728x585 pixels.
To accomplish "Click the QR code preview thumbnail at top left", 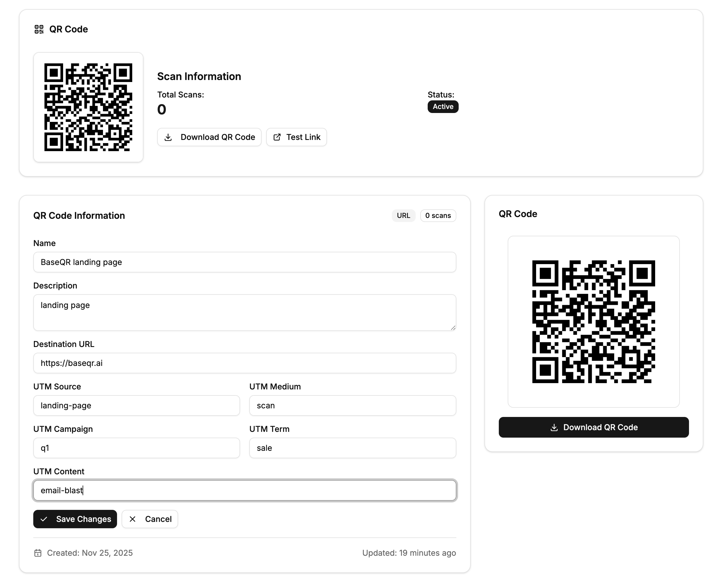I will coord(88,107).
